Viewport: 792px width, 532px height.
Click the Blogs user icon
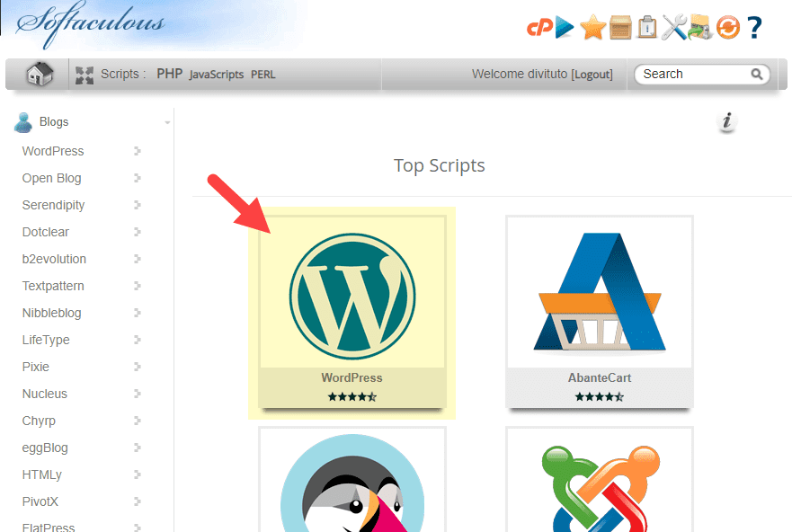[x=23, y=122]
